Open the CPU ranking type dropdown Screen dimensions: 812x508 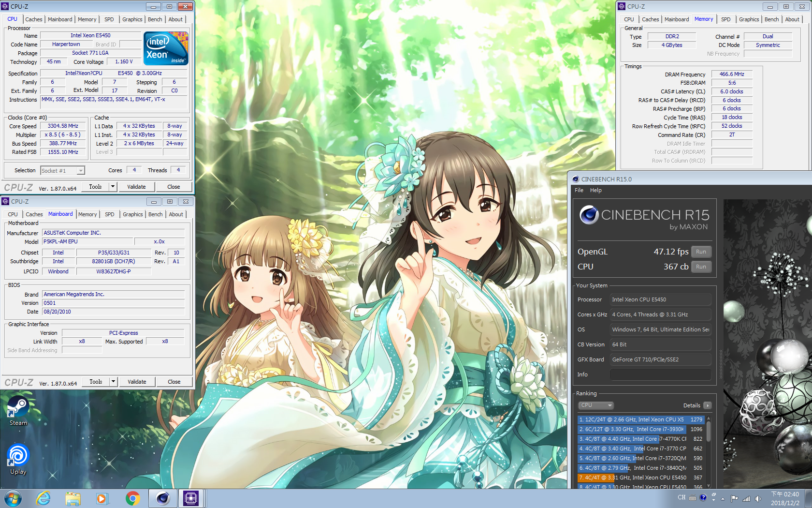(596, 405)
